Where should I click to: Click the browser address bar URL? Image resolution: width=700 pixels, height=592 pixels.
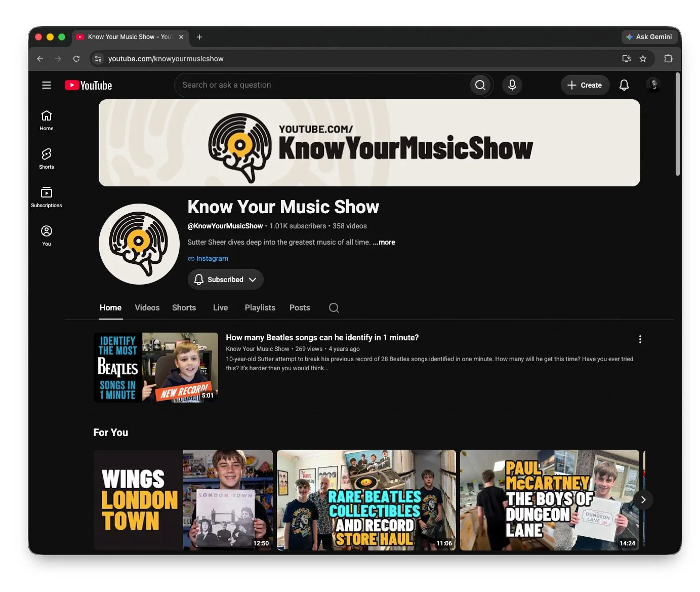pyautogui.click(x=166, y=59)
